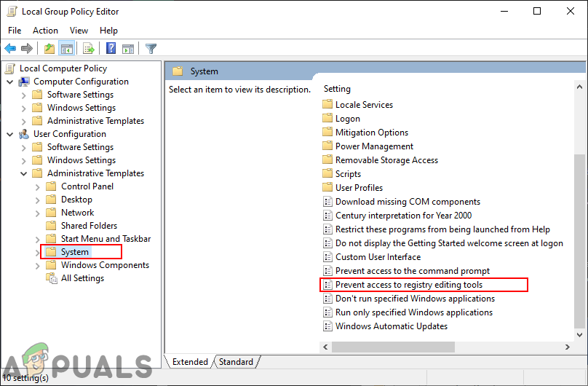Expand the Start Menu and Taskbar node
The image size is (588, 386).
(x=38, y=240)
